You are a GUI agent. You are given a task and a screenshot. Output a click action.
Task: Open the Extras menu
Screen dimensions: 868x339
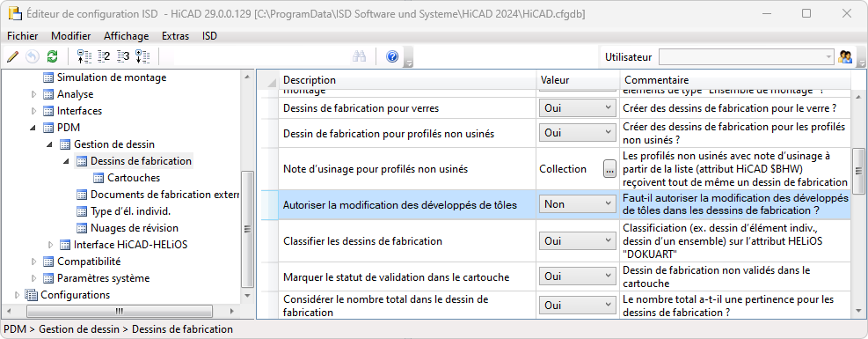point(176,36)
